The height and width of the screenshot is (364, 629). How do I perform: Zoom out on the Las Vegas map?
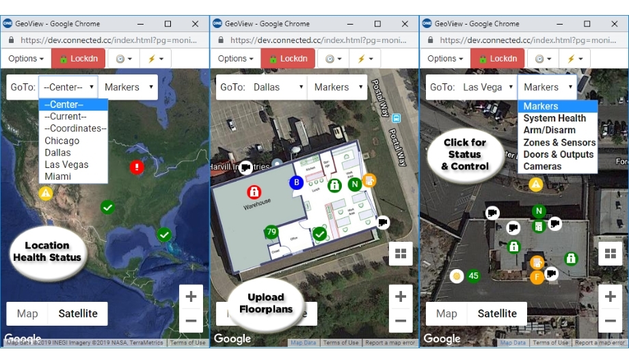(x=610, y=321)
